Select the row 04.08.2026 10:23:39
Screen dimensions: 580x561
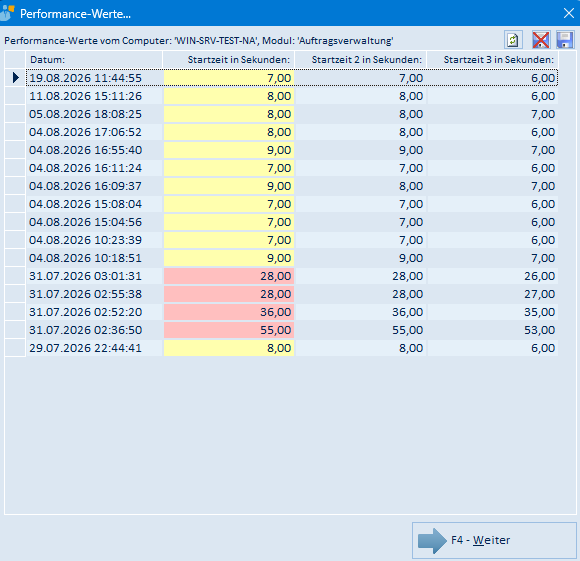tap(292, 240)
